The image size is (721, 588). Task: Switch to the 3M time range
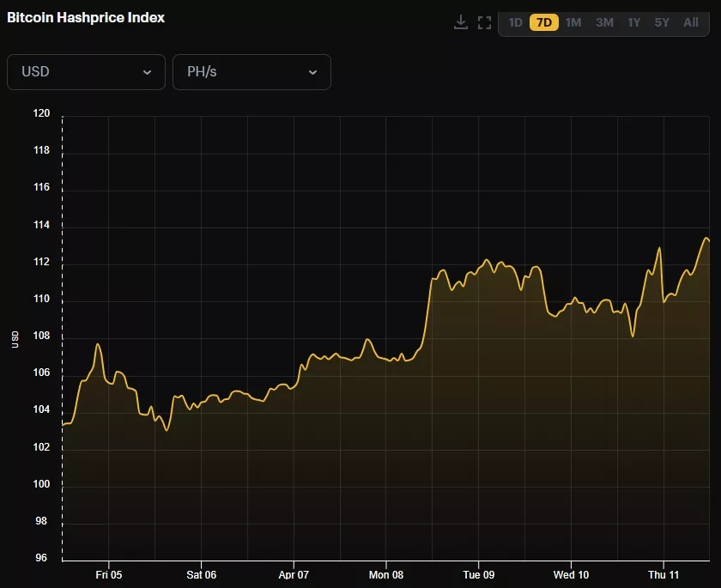[604, 22]
